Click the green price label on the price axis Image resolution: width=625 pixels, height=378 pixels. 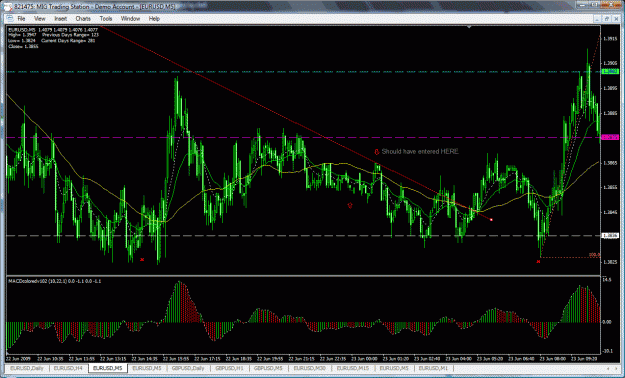click(610, 72)
